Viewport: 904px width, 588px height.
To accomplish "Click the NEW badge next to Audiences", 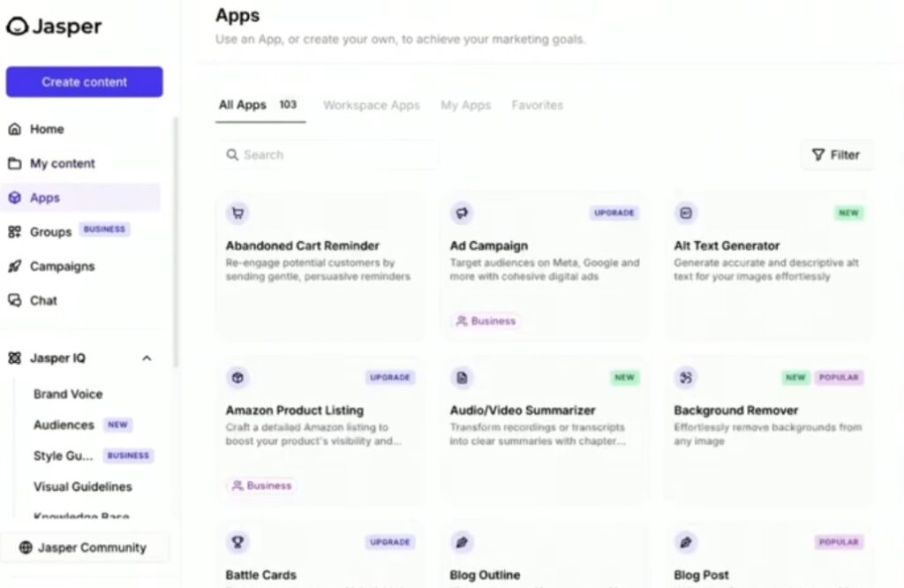I will tap(117, 425).
